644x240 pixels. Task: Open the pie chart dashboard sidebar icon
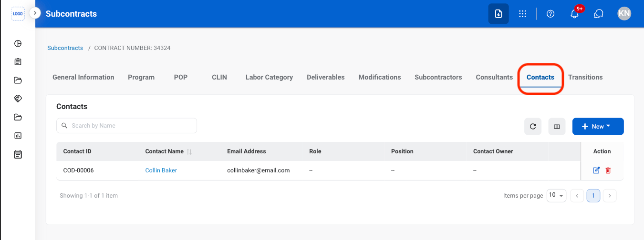[18, 43]
